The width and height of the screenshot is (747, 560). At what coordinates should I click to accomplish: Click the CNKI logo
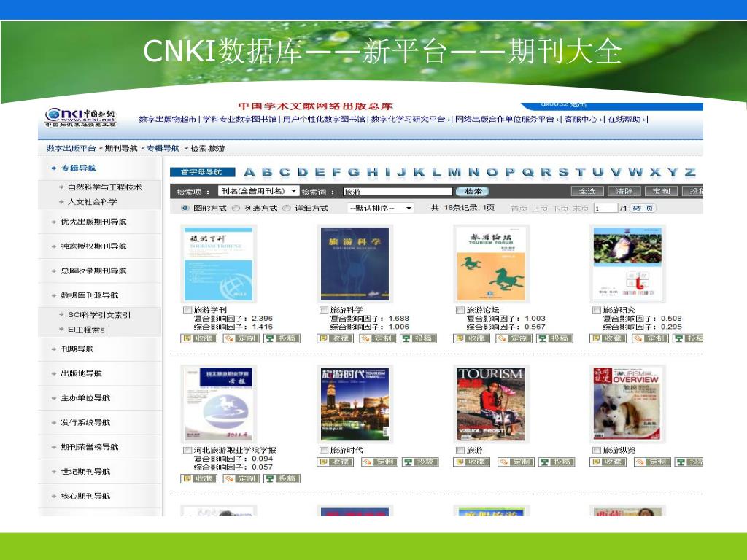80,117
